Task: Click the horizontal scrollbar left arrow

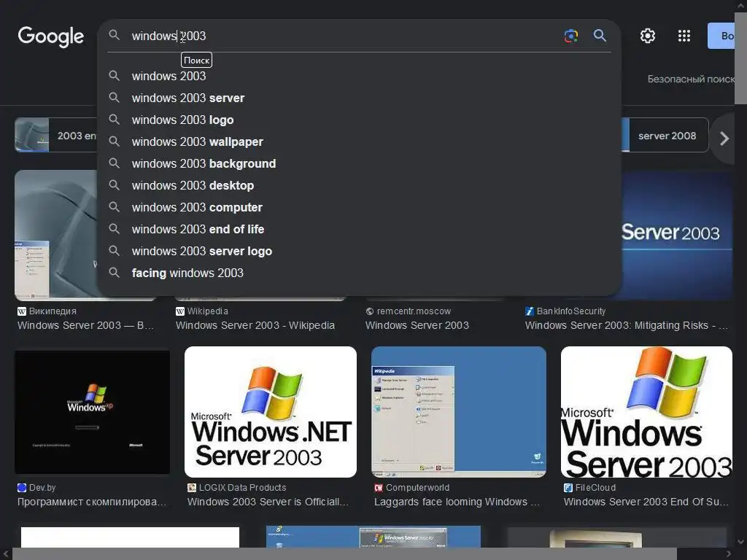Action: point(5,554)
